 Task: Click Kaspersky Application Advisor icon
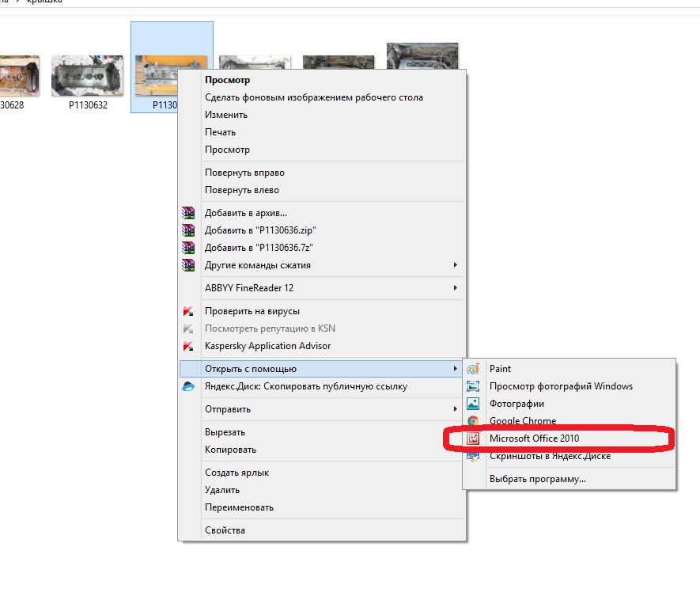coord(188,346)
